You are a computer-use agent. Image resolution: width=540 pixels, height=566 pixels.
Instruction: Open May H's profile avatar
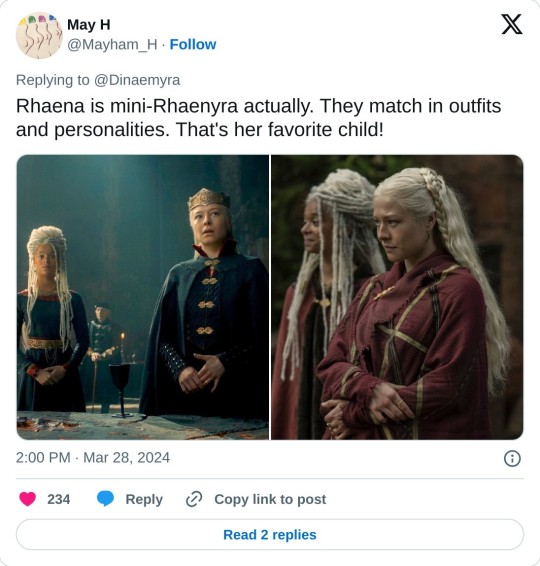coord(39,35)
